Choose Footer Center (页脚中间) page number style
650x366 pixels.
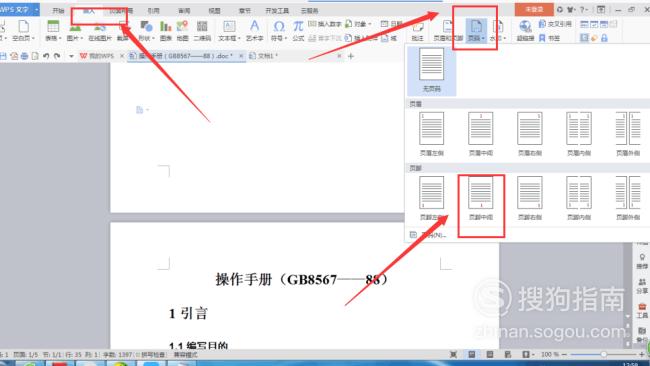tap(481, 198)
